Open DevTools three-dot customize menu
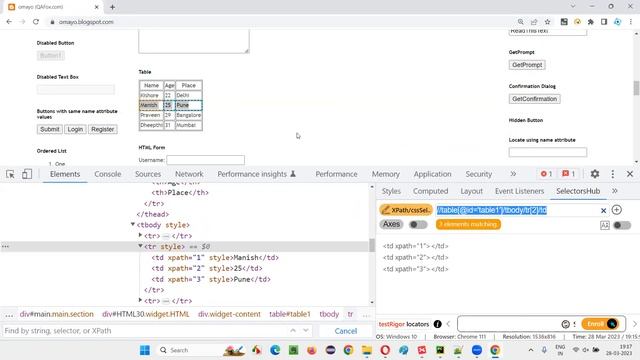The height and width of the screenshot is (360, 640). click(613, 174)
